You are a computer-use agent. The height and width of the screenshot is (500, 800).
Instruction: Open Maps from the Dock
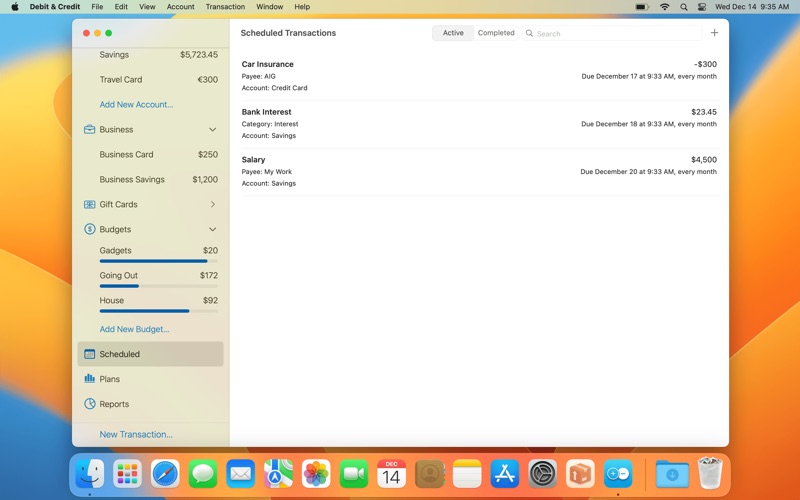point(279,474)
